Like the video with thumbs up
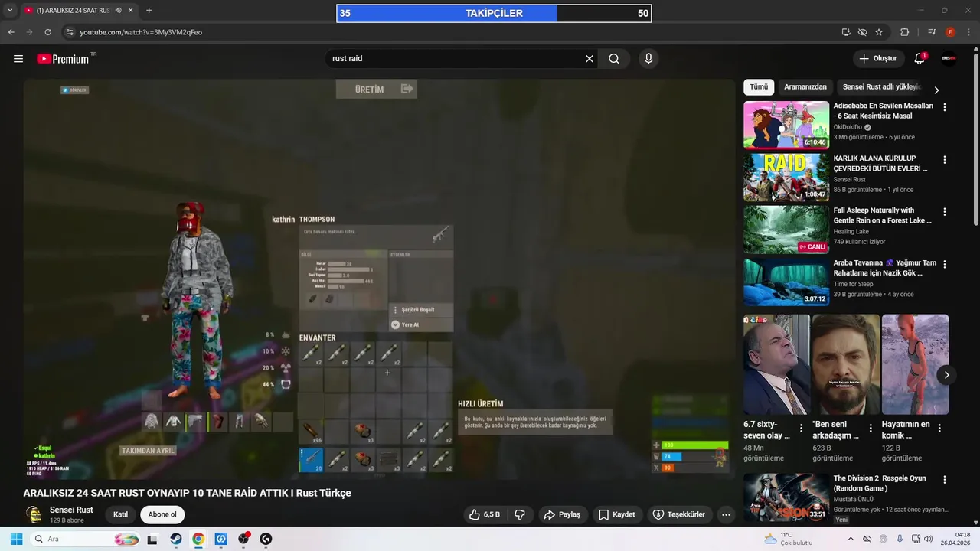 tap(485, 514)
